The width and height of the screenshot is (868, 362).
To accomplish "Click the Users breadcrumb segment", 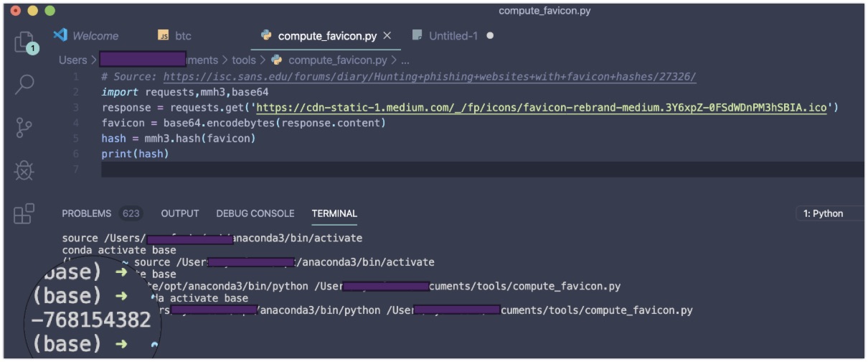I will [x=72, y=60].
